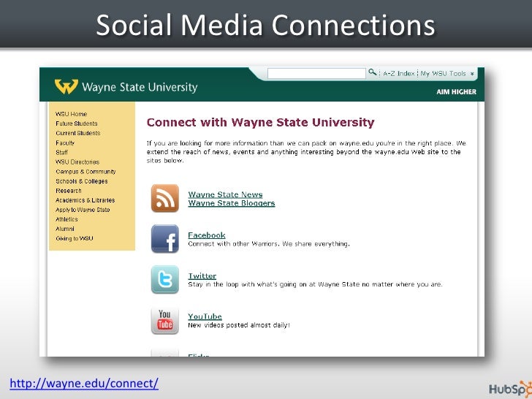Open the Wayne State Bloggers link
The height and width of the screenshot is (399, 532).
tap(232, 203)
